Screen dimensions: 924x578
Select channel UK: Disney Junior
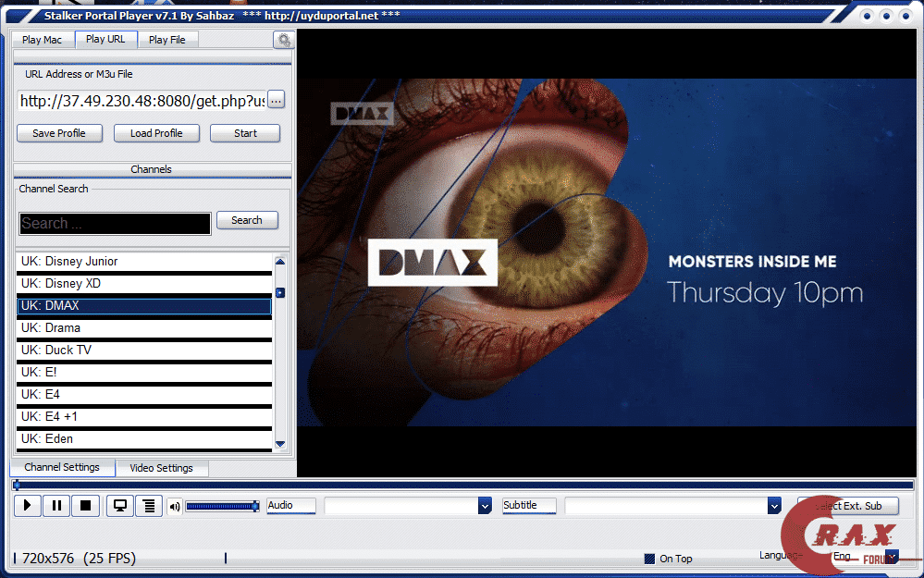tap(144, 262)
